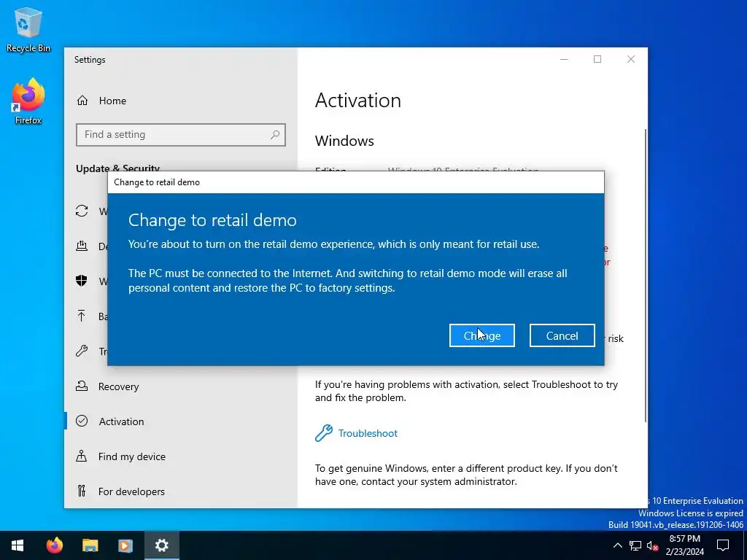Viewport: 747px width, 560px height.
Task: Go to Home in Settings sidebar
Action: pos(112,101)
